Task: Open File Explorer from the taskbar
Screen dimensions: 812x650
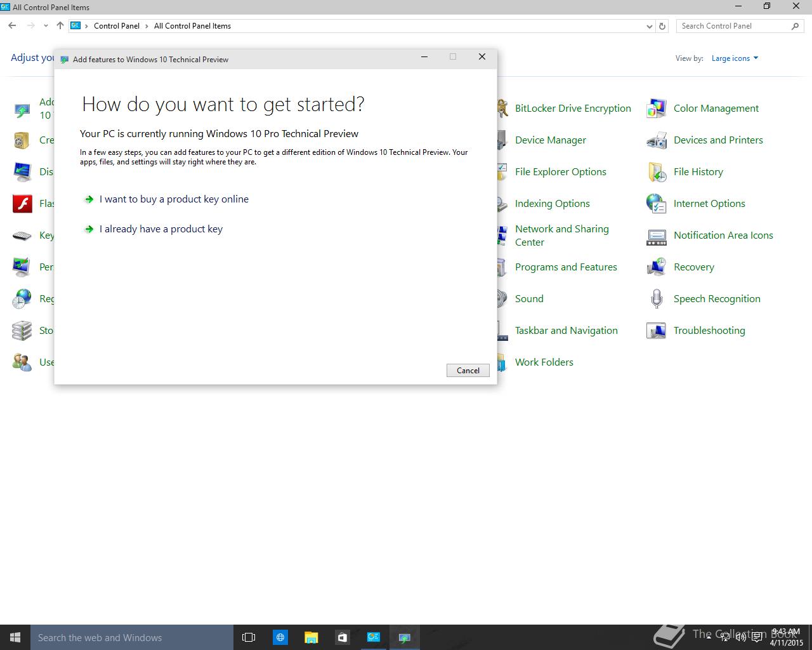Action: pos(311,637)
